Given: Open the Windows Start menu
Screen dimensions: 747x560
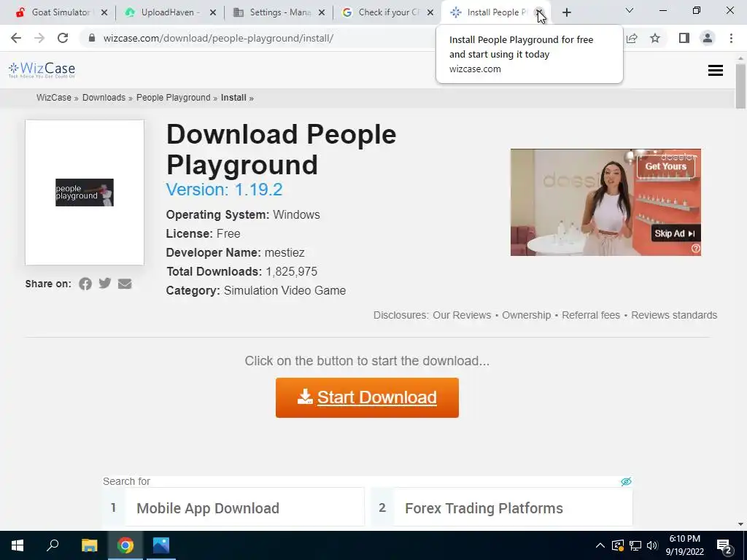Looking at the screenshot, I should 18,545.
